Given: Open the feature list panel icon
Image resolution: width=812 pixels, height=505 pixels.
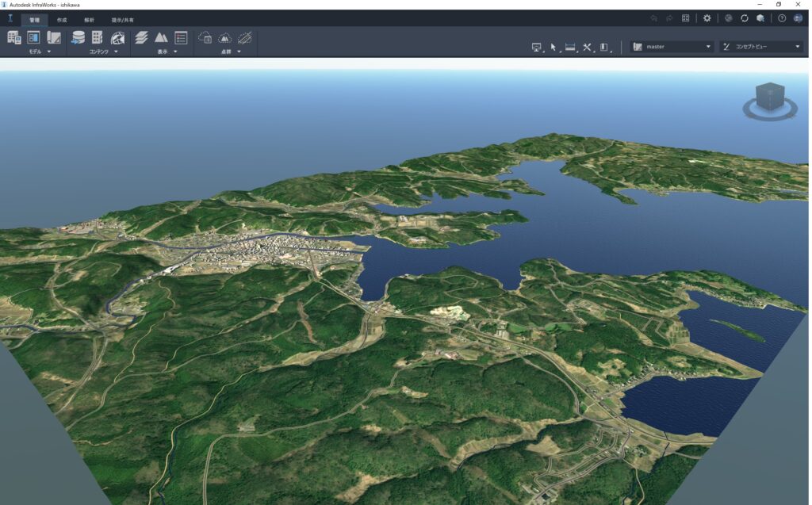Looking at the screenshot, I should [x=181, y=37].
